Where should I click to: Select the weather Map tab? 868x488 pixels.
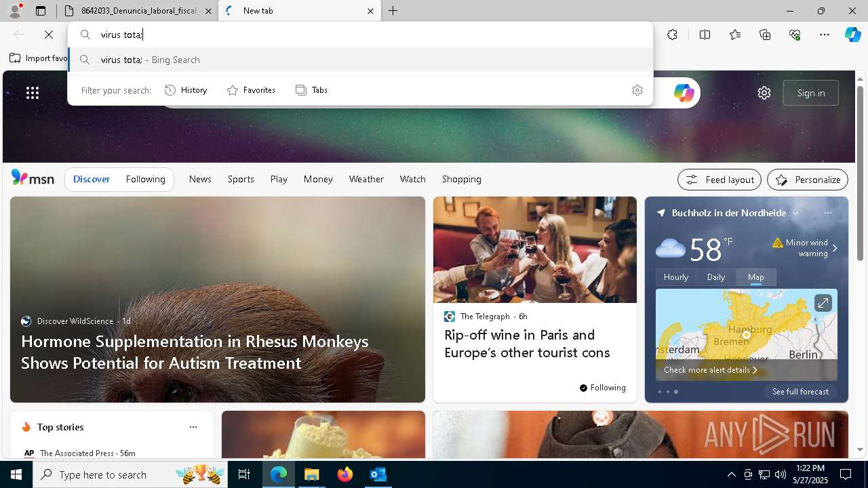pyautogui.click(x=756, y=277)
